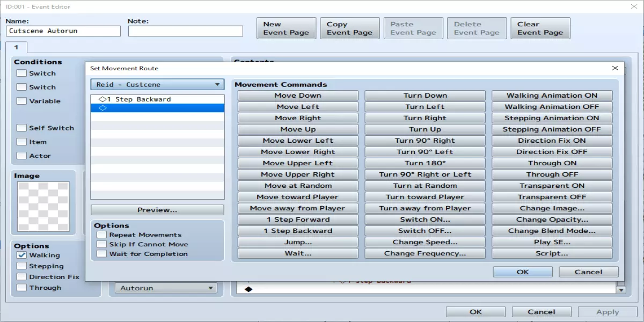The height and width of the screenshot is (322, 644).
Task: Confirm movement route with OK
Action: click(x=523, y=272)
